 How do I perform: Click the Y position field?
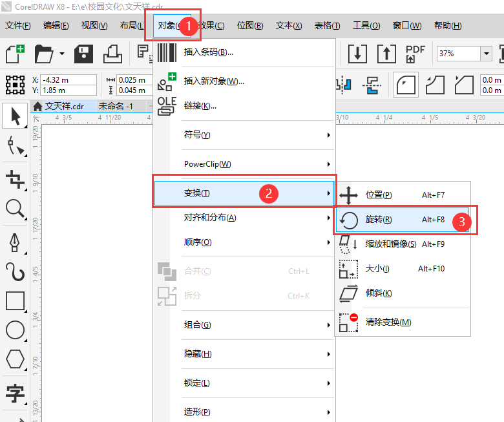68,90
